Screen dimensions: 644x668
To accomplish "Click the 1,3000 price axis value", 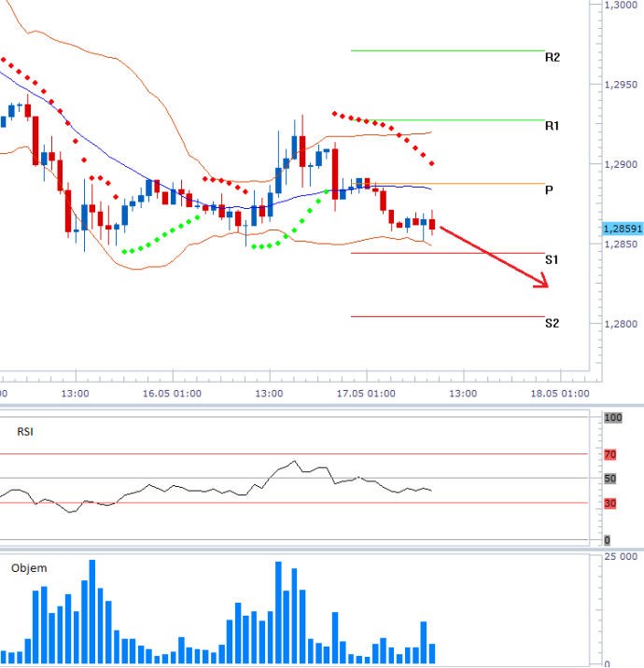I will tap(621, 5).
